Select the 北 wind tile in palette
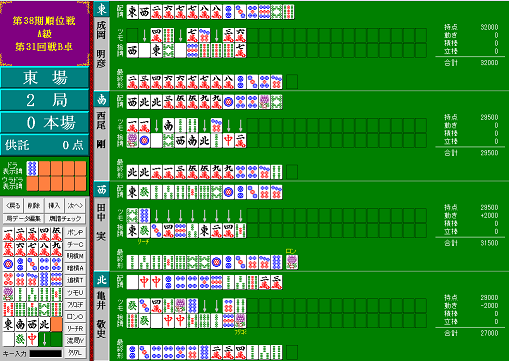This screenshot has width=509, height=361. click(x=44, y=324)
